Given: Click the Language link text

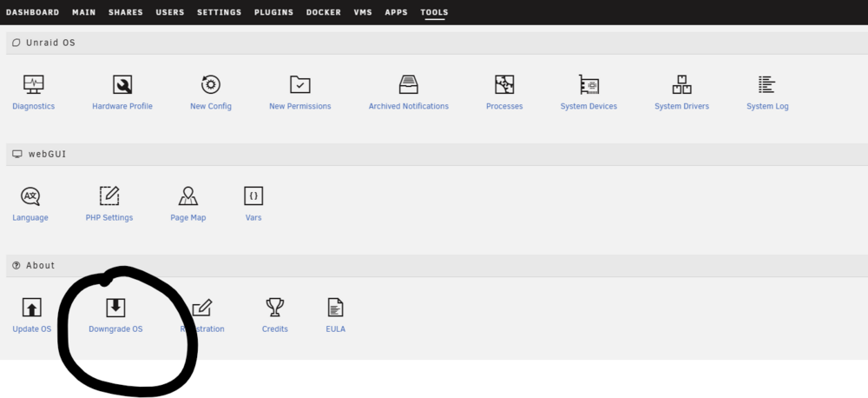Looking at the screenshot, I should coord(30,218).
